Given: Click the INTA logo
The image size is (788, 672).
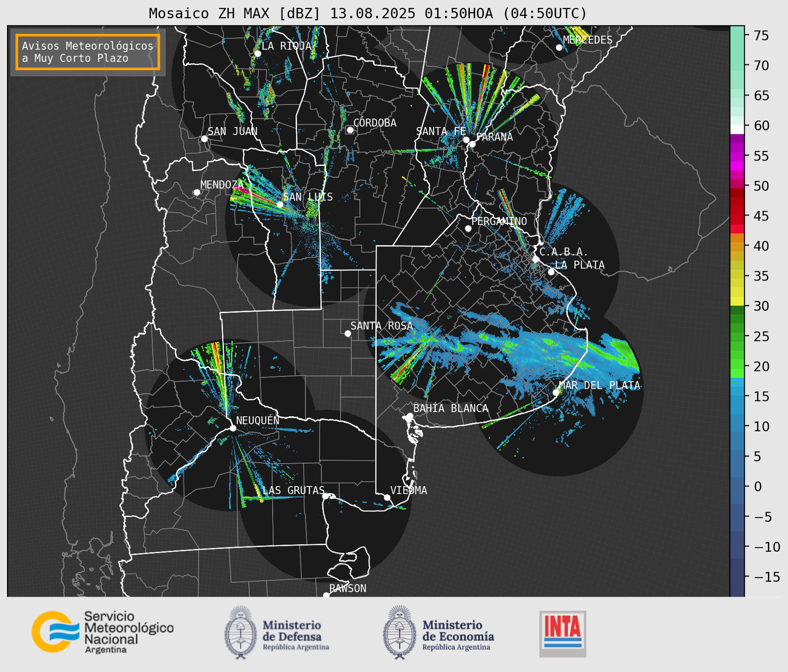Looking at the screenshot, I should tap(562, 634).
